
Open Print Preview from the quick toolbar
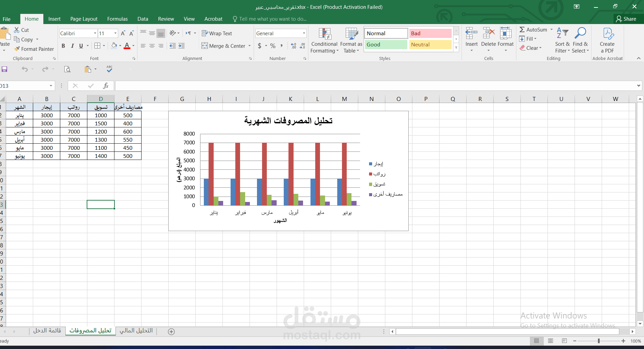67,69
